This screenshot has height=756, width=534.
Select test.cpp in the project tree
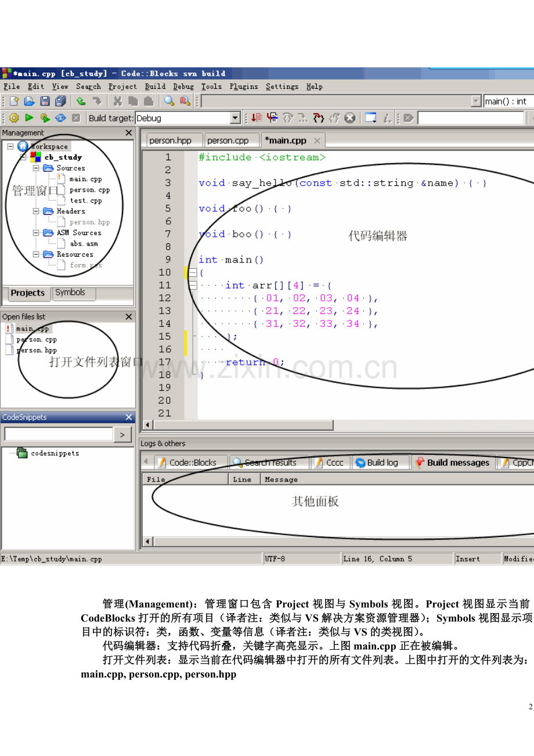coord(85,200)
